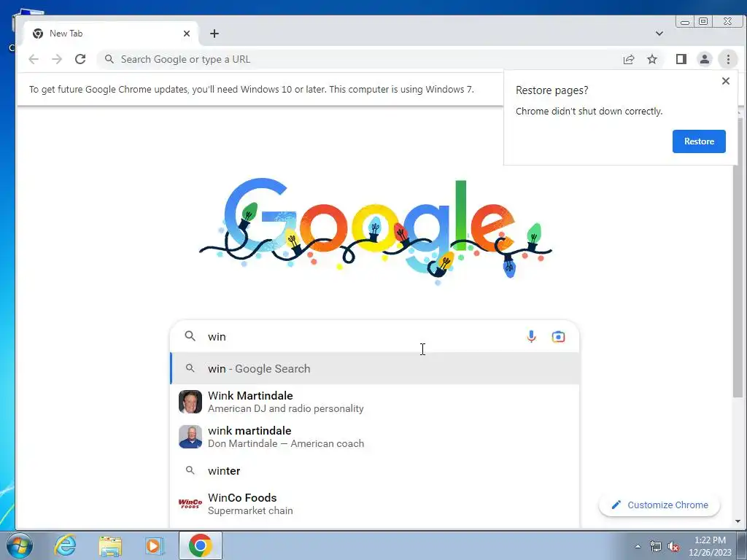The height and width of the screenshot is (560, 747).
Task: Open Windows Explorer folder taskbar icon
Action: coord(110,545)
